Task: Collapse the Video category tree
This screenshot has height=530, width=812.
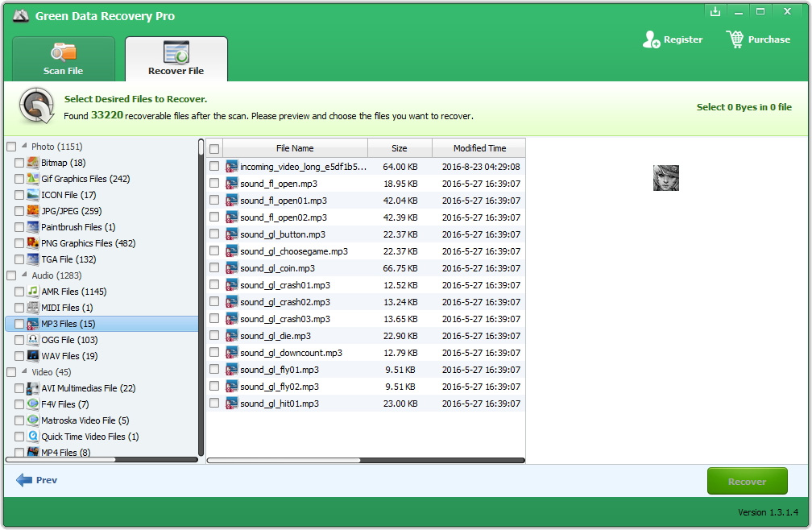Action: 24,372
